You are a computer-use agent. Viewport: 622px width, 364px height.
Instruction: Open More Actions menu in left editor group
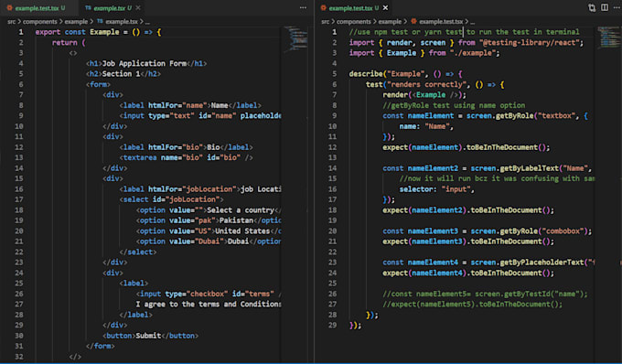303,7
